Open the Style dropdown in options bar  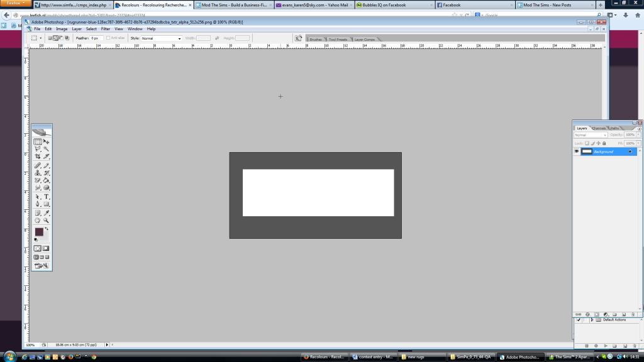click(x=161, y=38)
